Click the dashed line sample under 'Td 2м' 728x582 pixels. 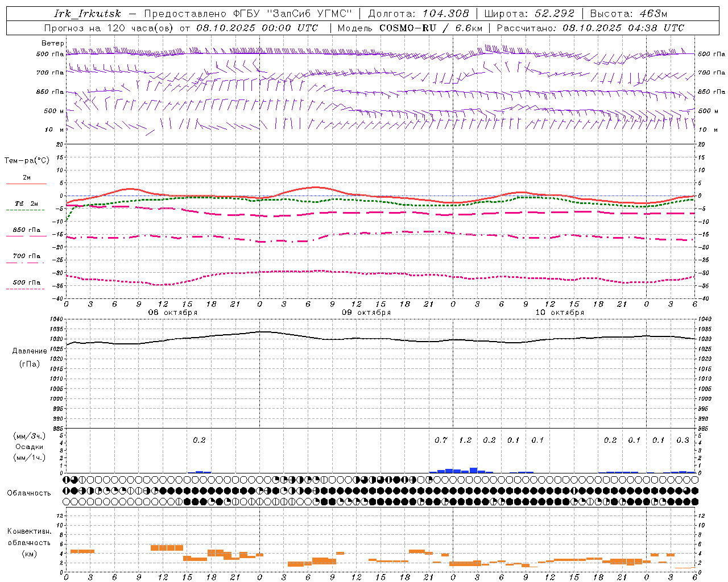[x=25, y=210]
